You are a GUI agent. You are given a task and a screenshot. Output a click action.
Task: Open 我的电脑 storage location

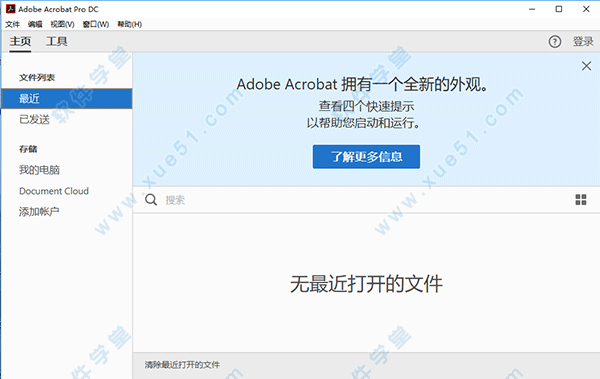39,170
